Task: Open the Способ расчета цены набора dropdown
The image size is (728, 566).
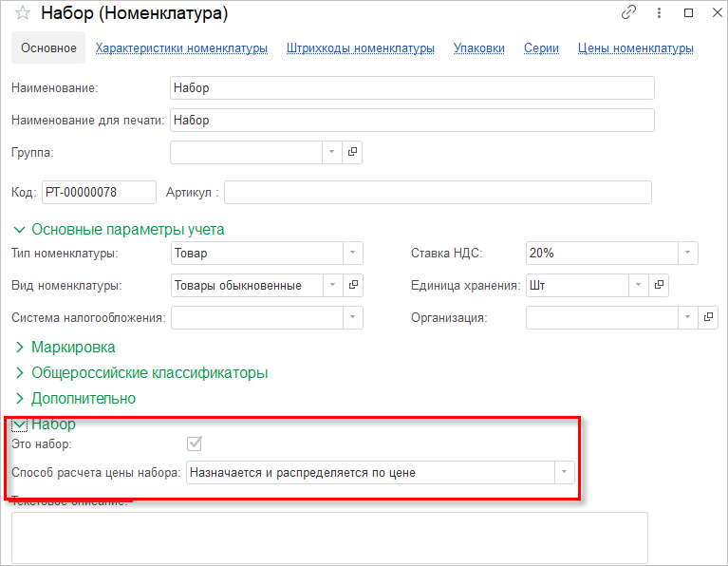Action: pos(565,472)
